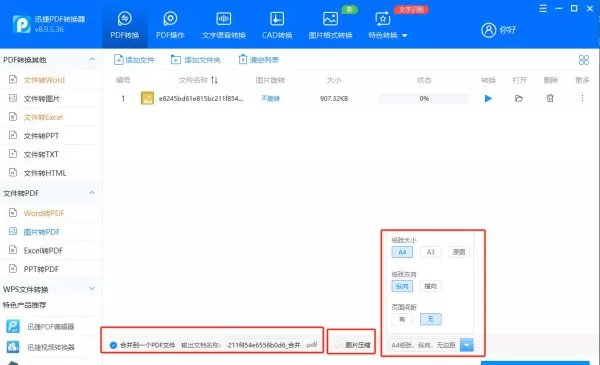Open the 特色转换 dropdown arrow
Screen dimensions: 600x365
(404, 36)
